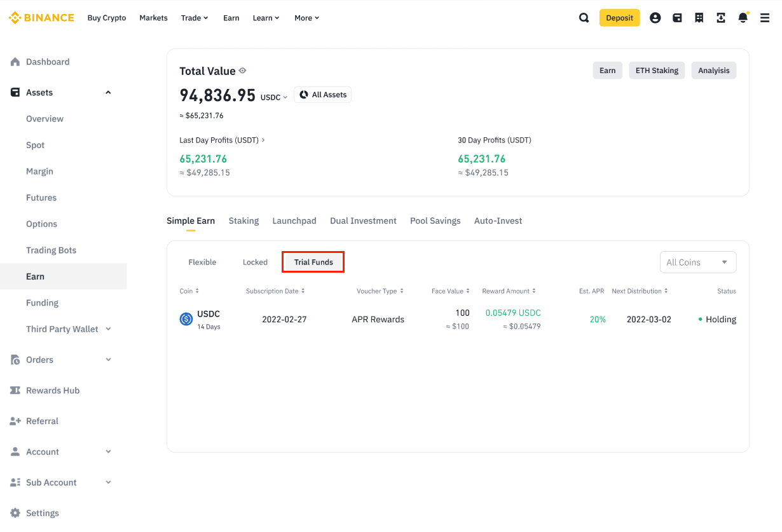Open Settings in the sidebar
This screenshot has width=782, height=532.
pyautogui.click(x=42, y=513)
